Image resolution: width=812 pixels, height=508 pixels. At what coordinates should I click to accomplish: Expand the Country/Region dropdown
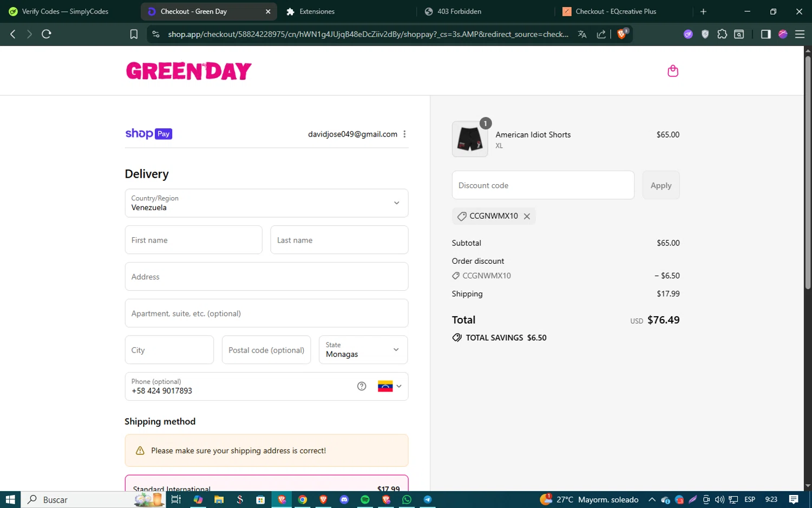pyautogui.click(x=266, y=203)
